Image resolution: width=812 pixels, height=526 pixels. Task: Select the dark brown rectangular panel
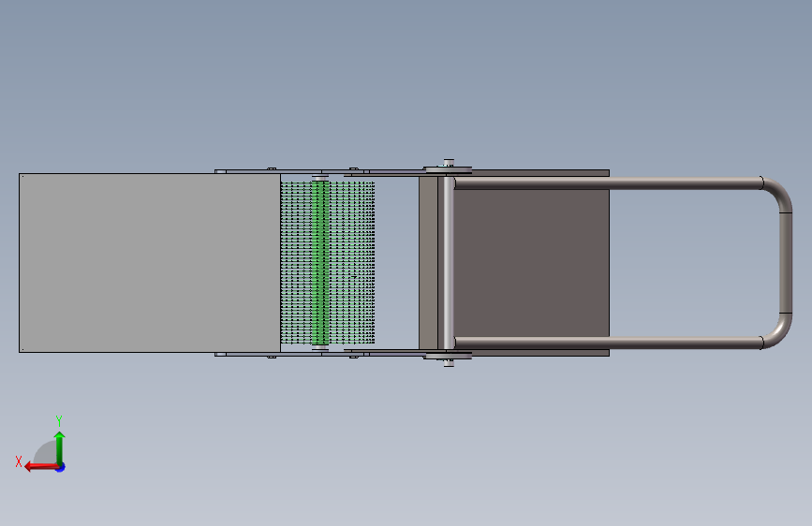pyautogui.click(x=531, y=263)
